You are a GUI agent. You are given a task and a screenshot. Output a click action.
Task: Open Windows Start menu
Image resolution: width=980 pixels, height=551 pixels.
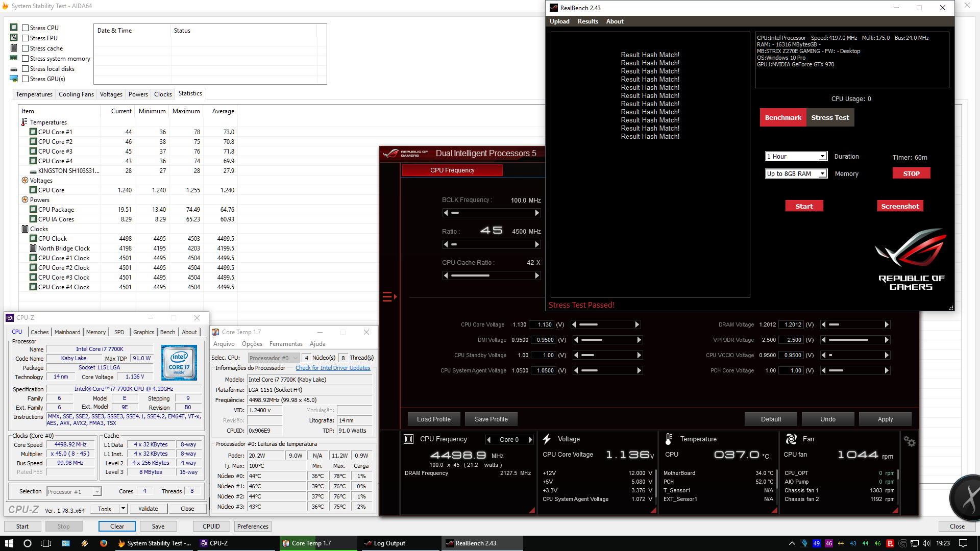pos(9,543)
